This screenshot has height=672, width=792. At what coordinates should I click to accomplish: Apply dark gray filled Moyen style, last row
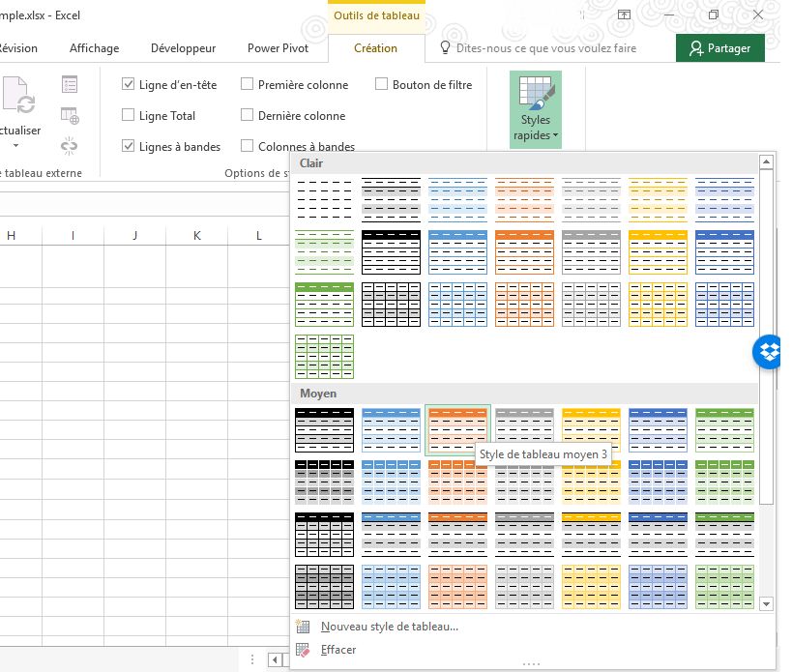tap(324, 587)
